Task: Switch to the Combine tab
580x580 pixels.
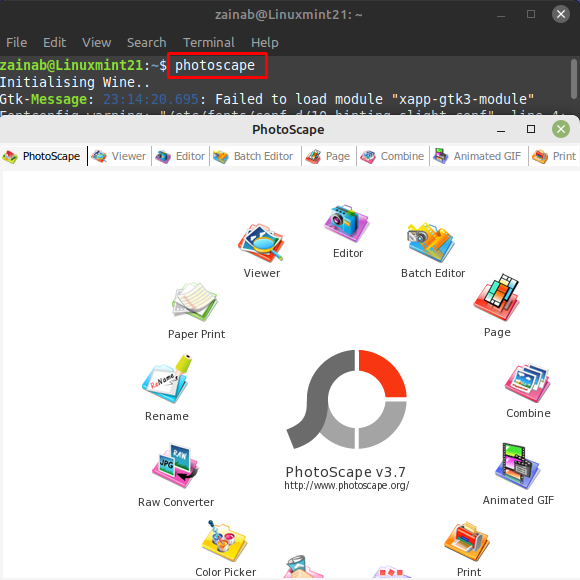Action: point(392,156)
